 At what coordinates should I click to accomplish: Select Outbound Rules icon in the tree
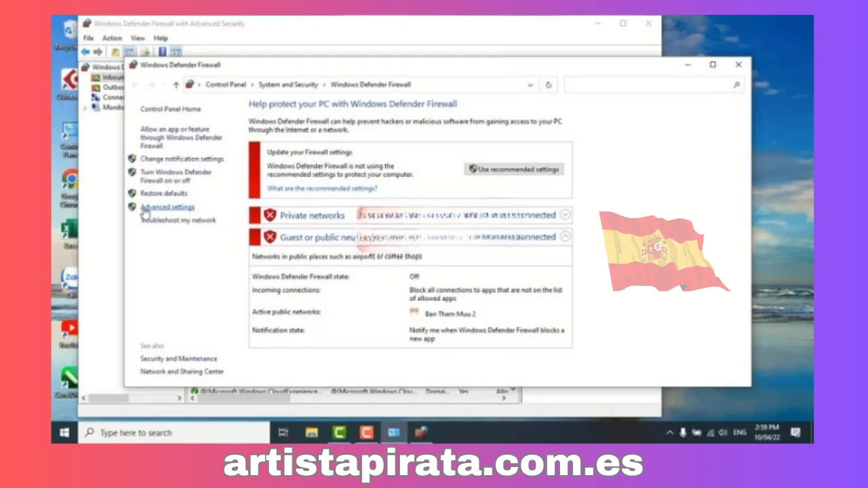pyautogui.click(x=96, y=87)
